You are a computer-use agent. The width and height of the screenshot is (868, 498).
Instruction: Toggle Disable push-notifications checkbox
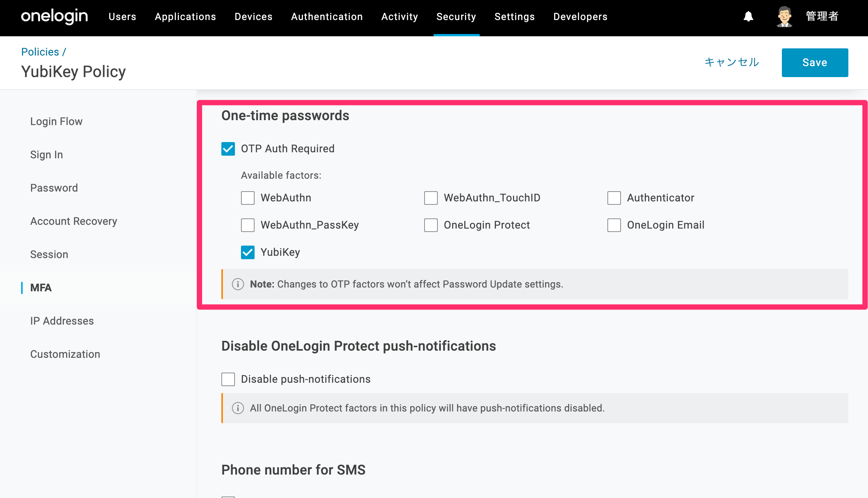click(x=228, y=379)
